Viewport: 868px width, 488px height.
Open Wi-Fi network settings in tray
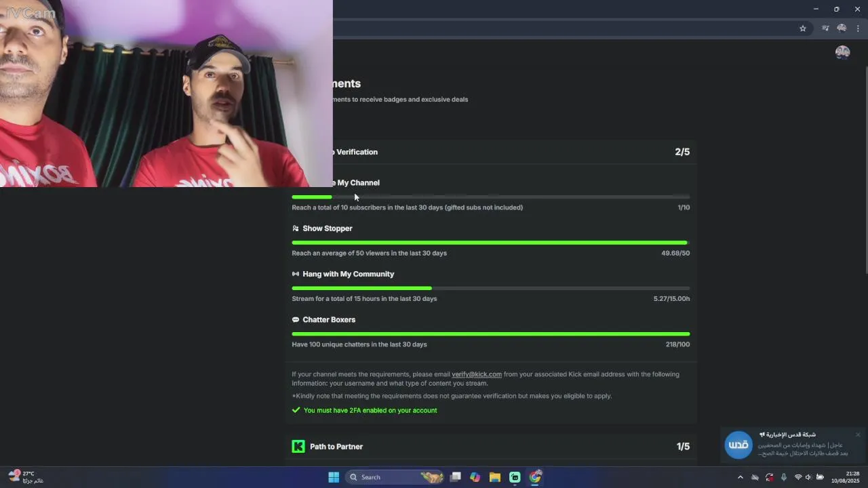coord(798,477)
